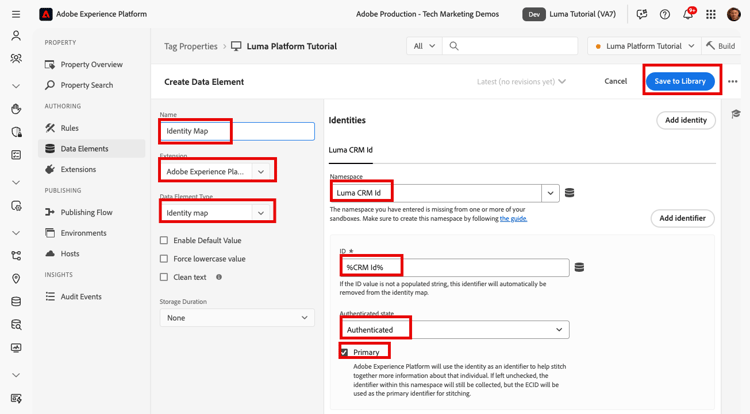Click Save to Library
750x414 pixels.
point(680,81)
